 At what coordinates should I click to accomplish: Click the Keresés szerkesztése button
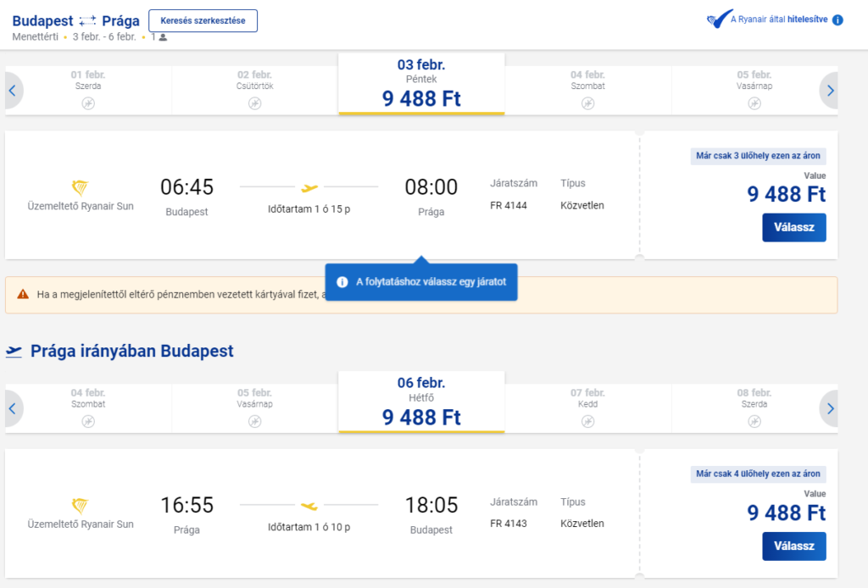pos(203,21)
